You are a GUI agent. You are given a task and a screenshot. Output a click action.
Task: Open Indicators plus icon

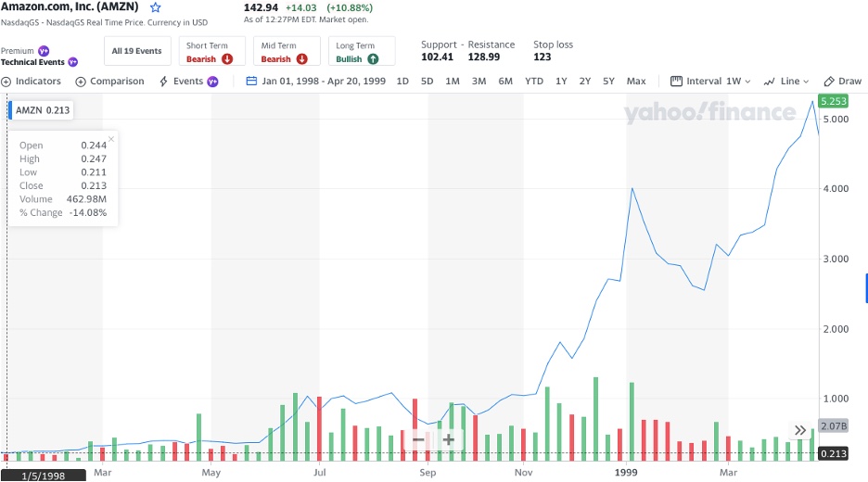pyautogui.click(x=6, y=82)
